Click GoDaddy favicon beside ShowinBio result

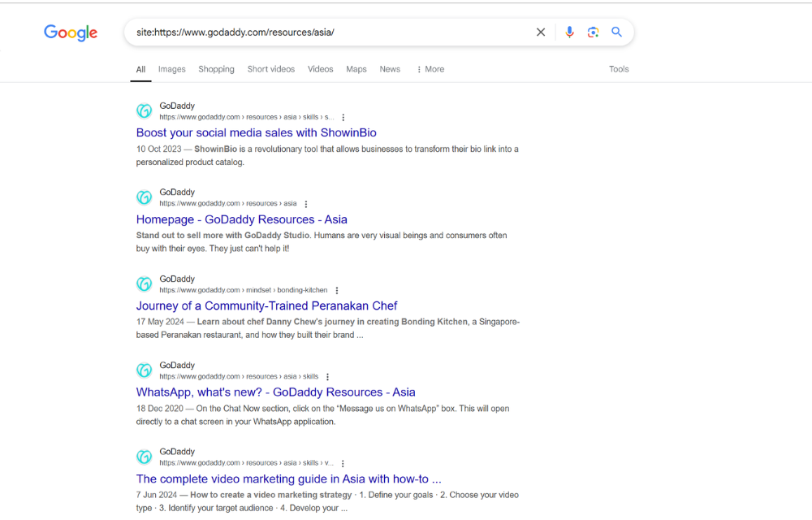click(145, 111)
